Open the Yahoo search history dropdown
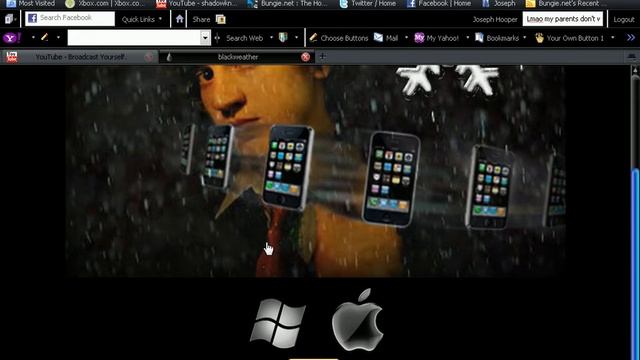The height and width of the screenshot is (360, 640). point(205,38)
